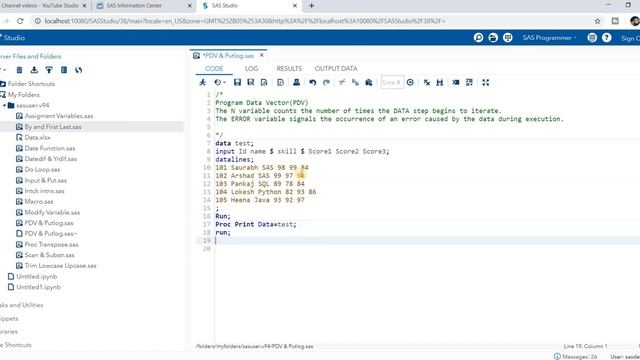This screenshot has width=640, height=360.
Task: Open Date Function.sas file
Action: pyautogui.click(x=50, y=148)
